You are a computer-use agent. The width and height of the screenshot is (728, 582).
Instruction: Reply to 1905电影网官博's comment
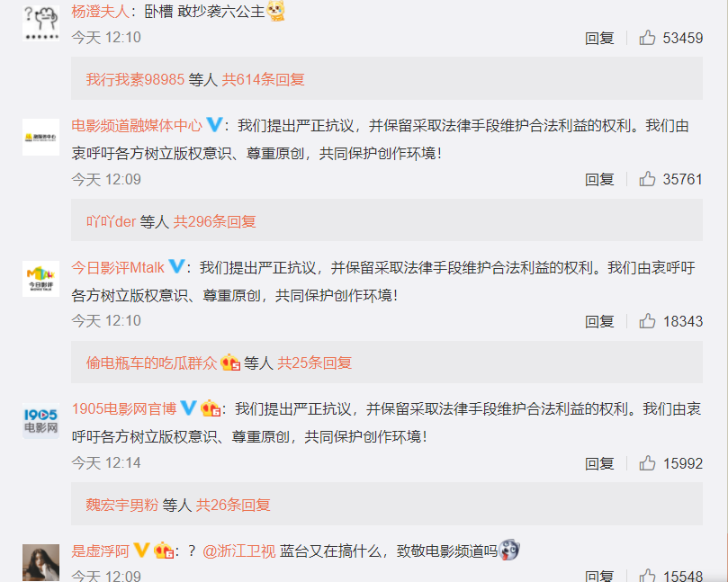599,463
